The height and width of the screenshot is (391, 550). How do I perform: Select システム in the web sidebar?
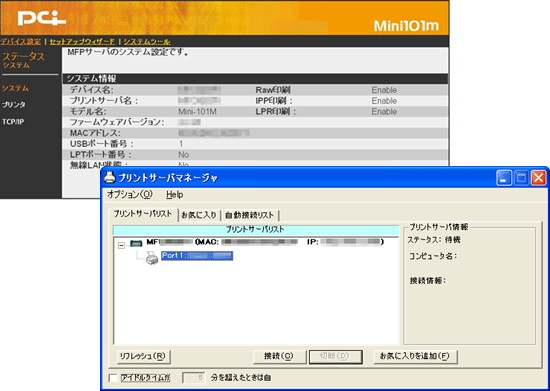pyautogui.click(x=15, y=88)
